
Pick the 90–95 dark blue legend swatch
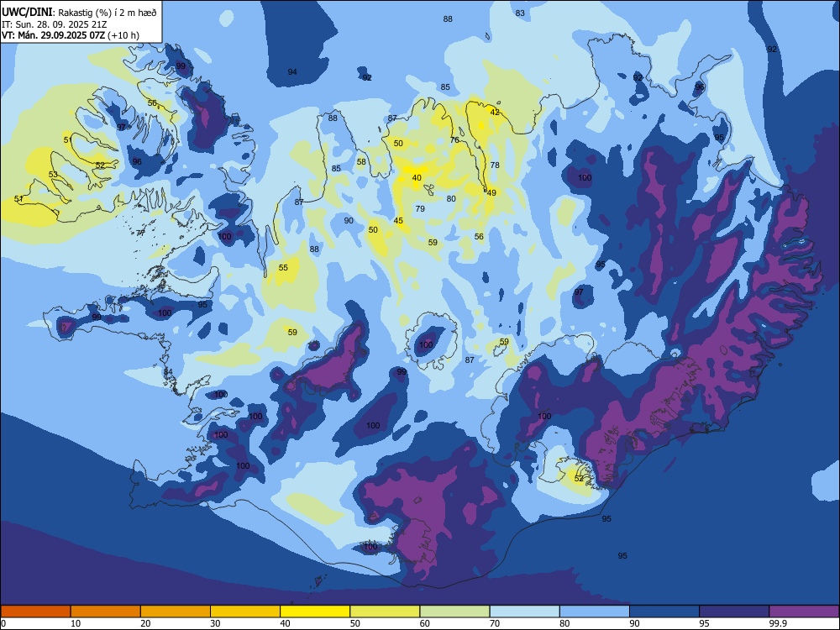664,612
